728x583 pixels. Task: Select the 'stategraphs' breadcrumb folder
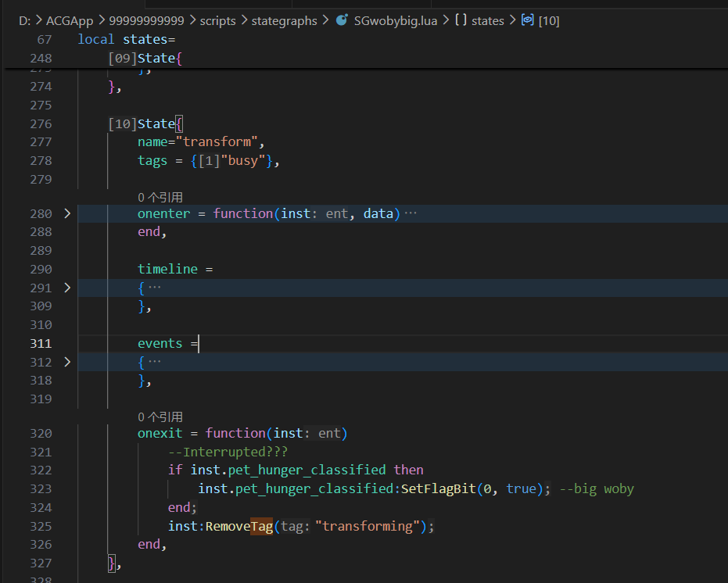click(x=284, y=21)
